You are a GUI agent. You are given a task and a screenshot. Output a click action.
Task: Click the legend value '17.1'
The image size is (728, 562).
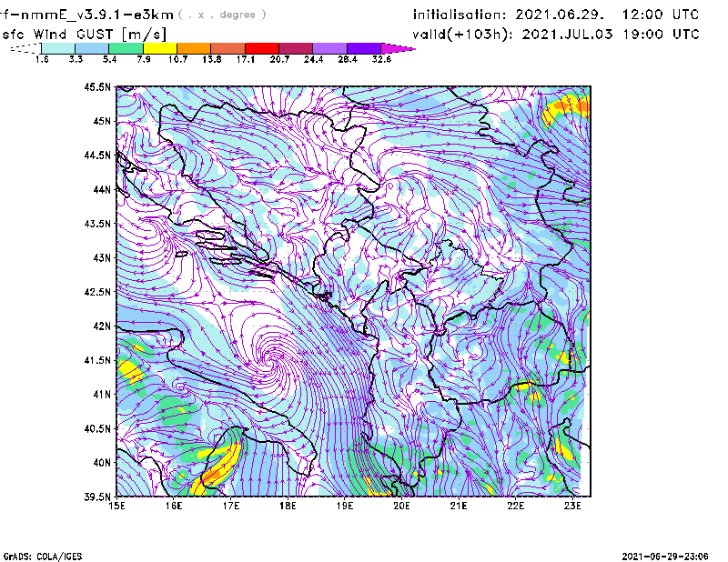point(246,59)
